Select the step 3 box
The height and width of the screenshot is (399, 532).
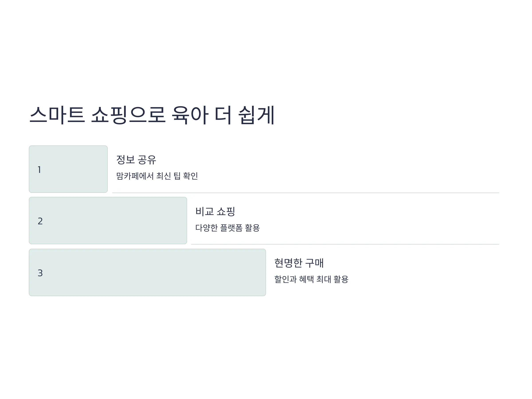coord(147,272)
